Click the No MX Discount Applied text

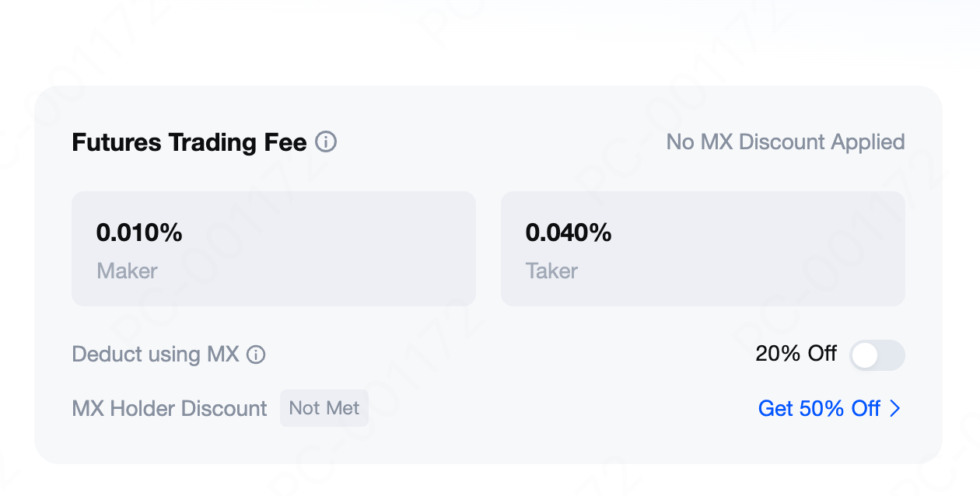pos(786,142)
